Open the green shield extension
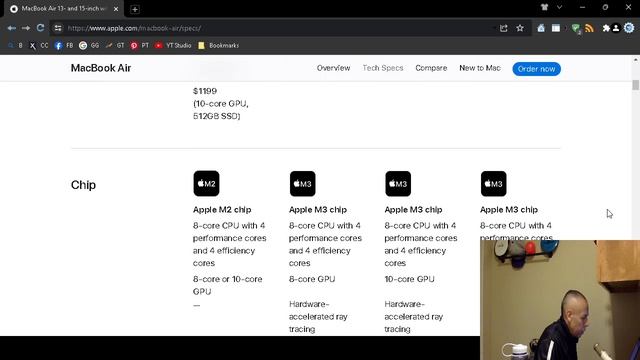640x360 pixels. coord(576,28)
